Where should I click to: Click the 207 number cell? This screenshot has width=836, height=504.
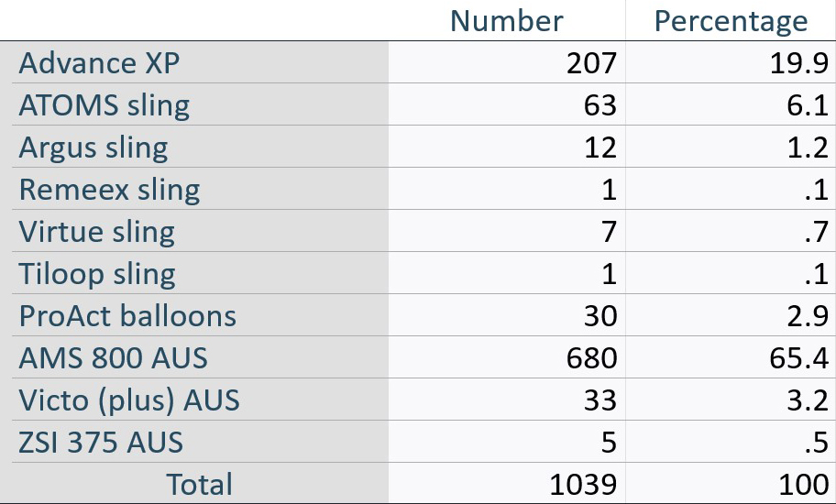click(591, 63)
